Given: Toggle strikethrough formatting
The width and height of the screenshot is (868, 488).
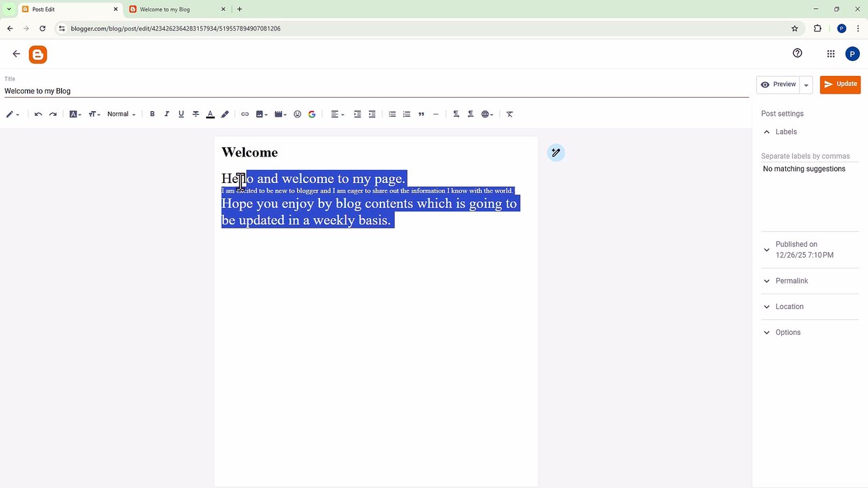Looking at the screenshot, I should point(196,115).
